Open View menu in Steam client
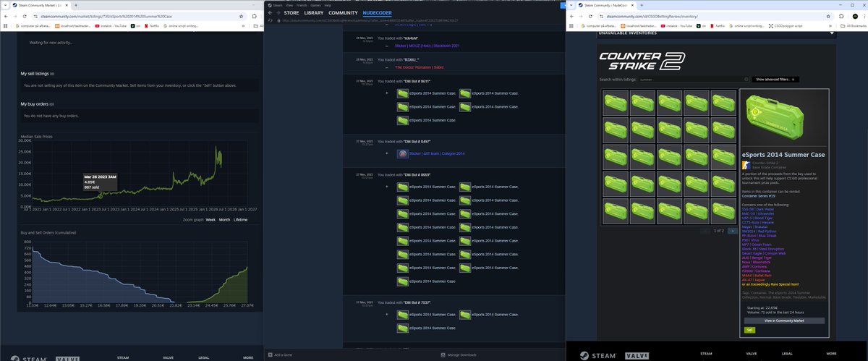 pyautogui.click(x=289, y=5)
